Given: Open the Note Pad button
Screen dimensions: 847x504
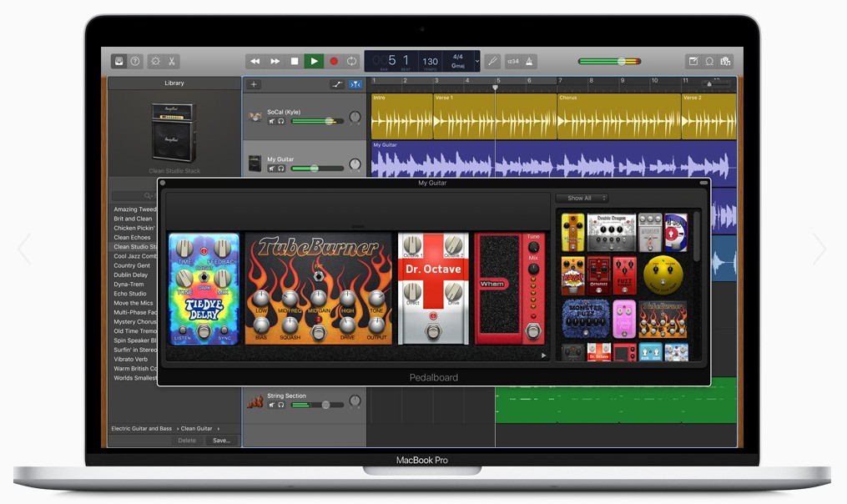Looking at the screenshot, I should (x=693, y=61).
